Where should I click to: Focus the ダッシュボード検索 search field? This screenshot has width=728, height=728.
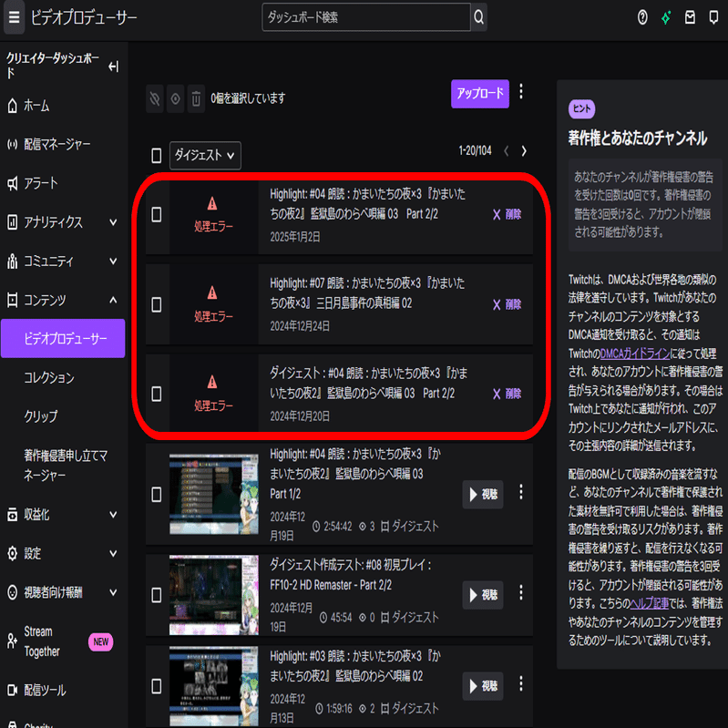(366, 17)
